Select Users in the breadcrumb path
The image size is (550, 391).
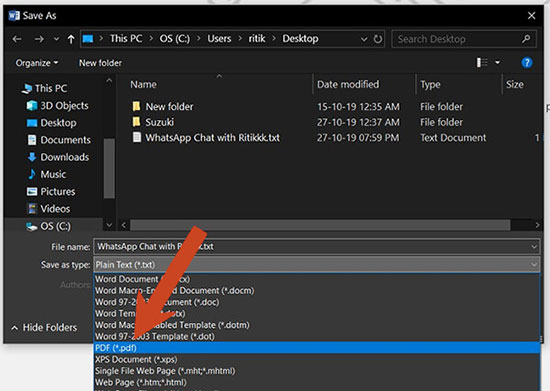coord(219,39)
